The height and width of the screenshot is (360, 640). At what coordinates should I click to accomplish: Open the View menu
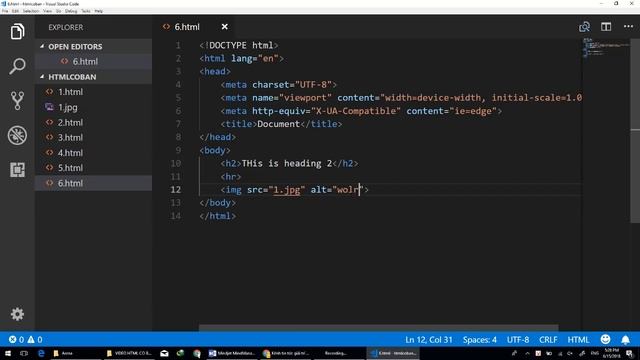[x=47, y=11]
